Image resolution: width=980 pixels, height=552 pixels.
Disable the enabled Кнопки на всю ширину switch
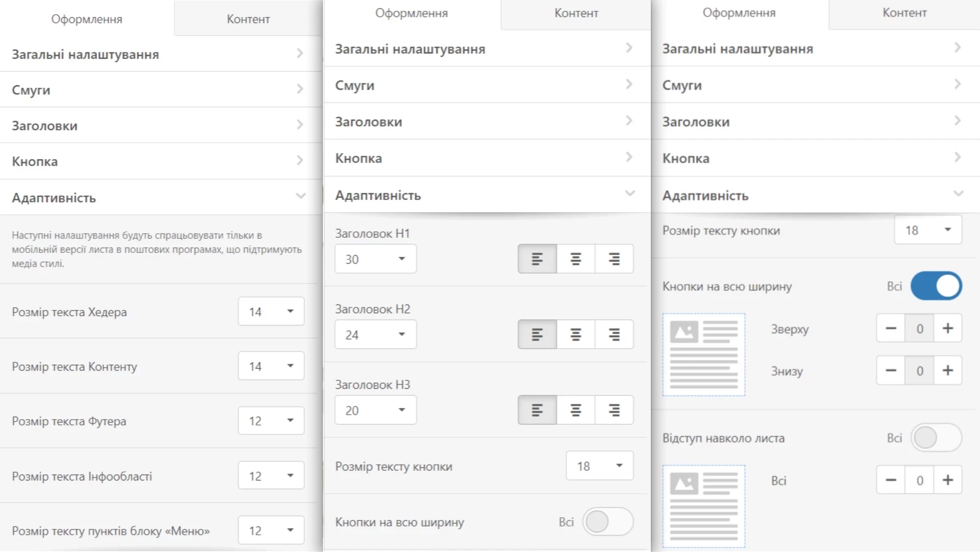(936, 286)
